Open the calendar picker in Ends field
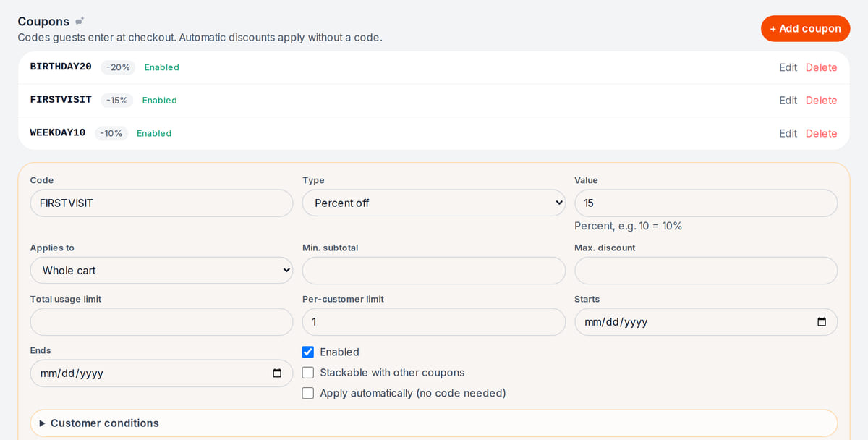 point(277,373)
